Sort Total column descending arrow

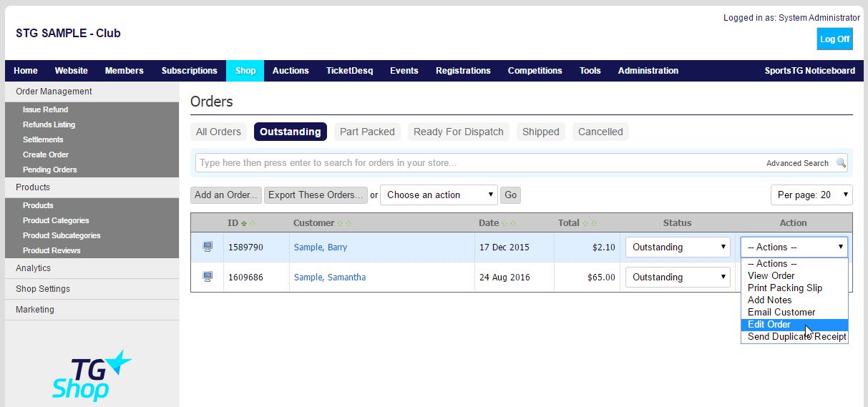(594, 223)
